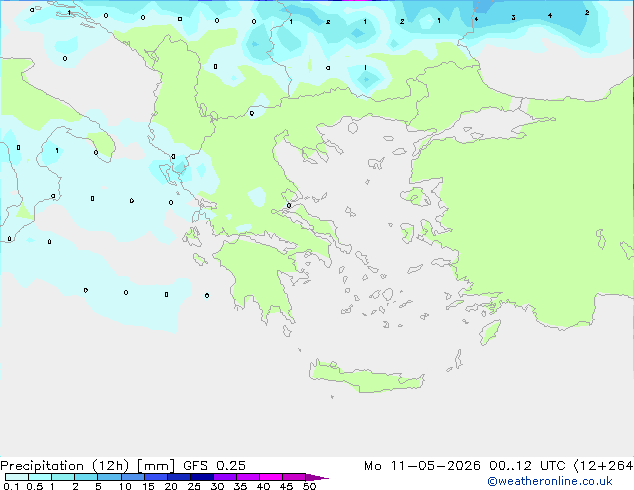Pick the 35–40 mm violet legend swatch
Image resolution: width=634 pixels, height=490 pixels.
(248, 477)
